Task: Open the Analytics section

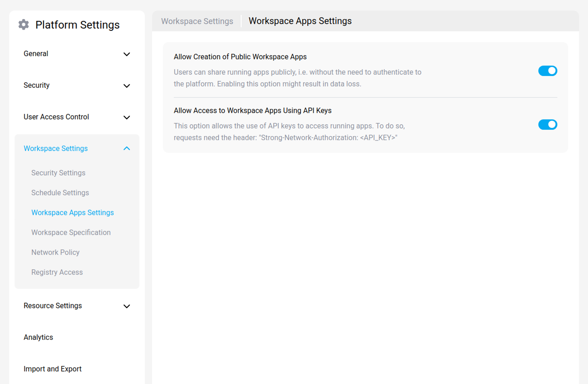Action: (x=38, y=337)
